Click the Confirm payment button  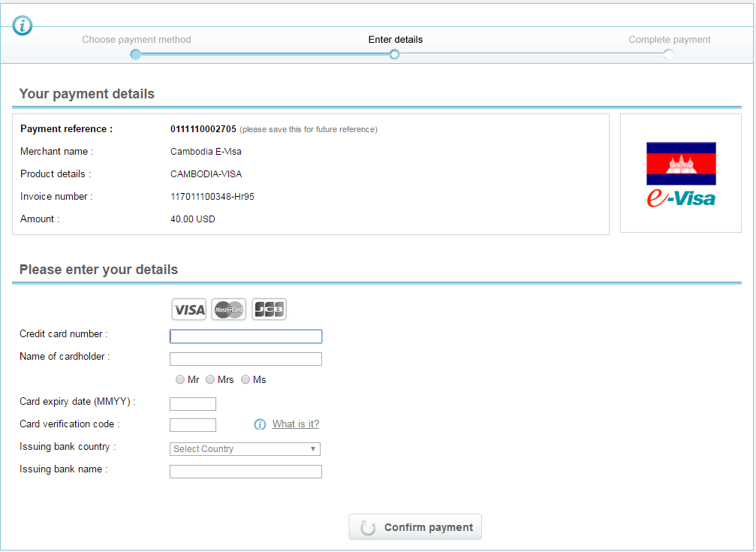[415, 527]
